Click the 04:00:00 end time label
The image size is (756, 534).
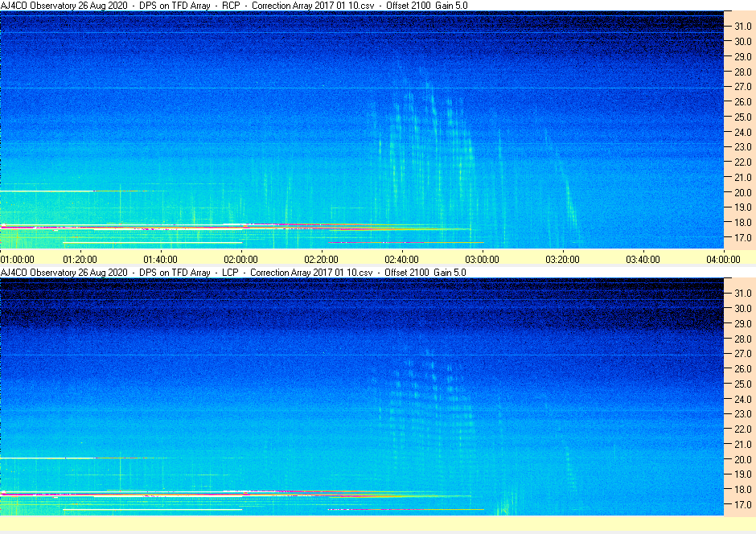point(723,259)
